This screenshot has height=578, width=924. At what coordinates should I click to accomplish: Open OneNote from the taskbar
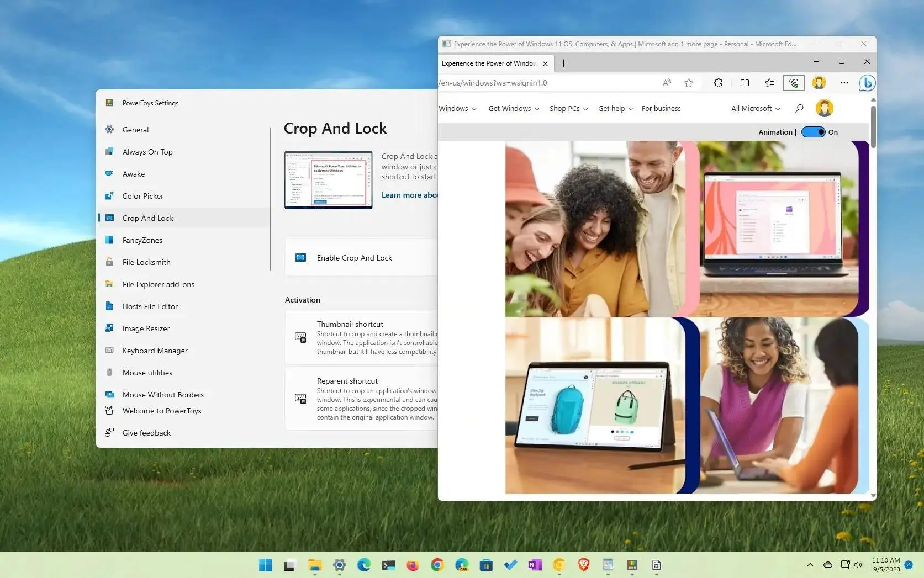point(535,565)
